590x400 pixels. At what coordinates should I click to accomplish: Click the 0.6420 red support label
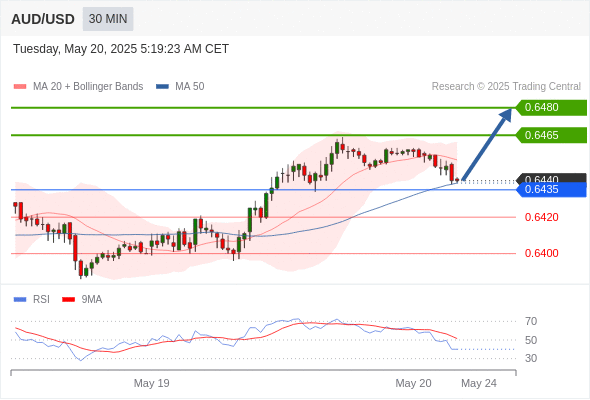click(541, 217)
